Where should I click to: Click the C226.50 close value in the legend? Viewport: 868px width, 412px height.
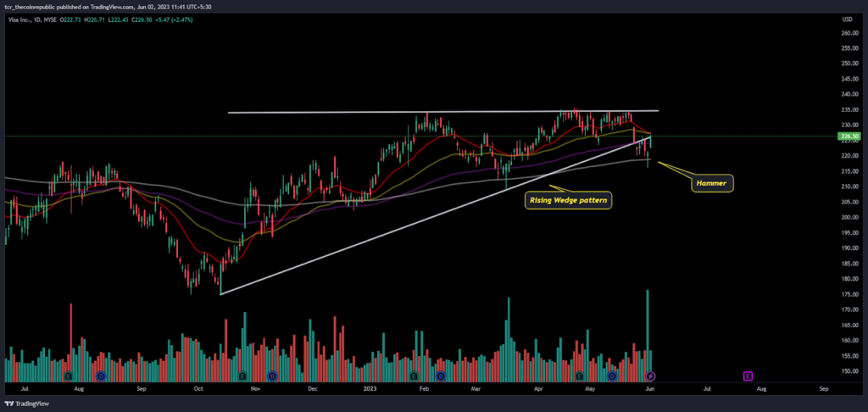click(142, 19)
